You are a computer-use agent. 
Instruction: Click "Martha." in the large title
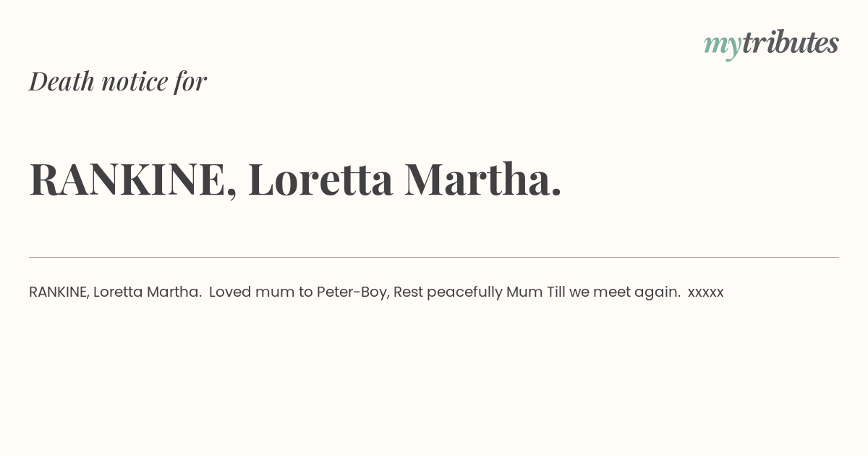tap(483, 180)
